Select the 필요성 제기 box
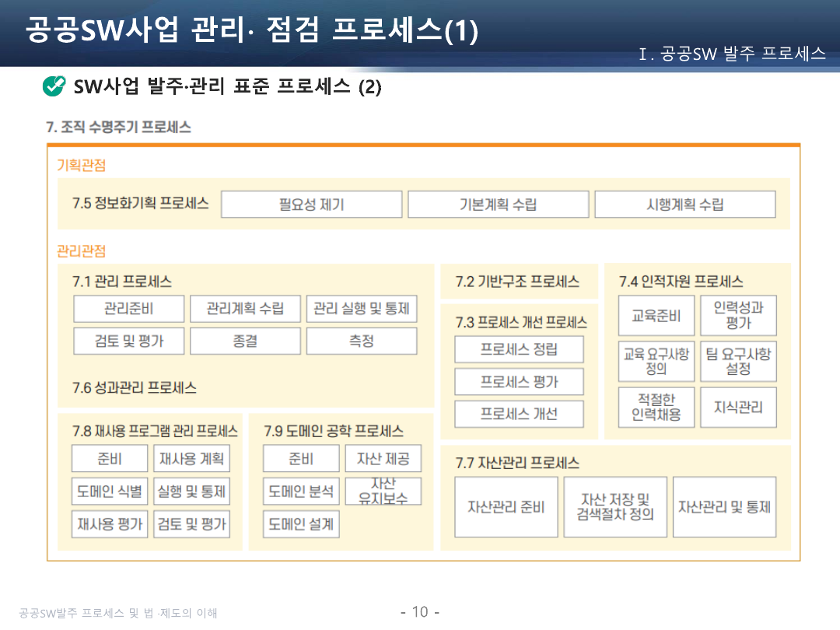Screen dimensions: 840x630 click(x=311, y=205)
